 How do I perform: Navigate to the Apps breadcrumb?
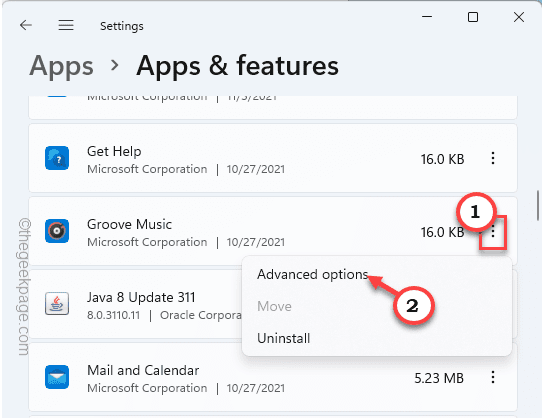[62, 66]
